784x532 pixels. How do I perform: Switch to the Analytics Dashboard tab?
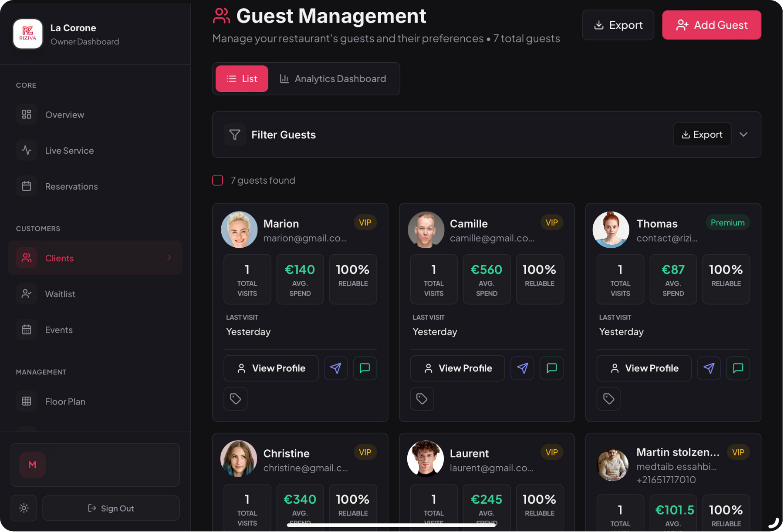pyautogui.click(x=333, y=79)
